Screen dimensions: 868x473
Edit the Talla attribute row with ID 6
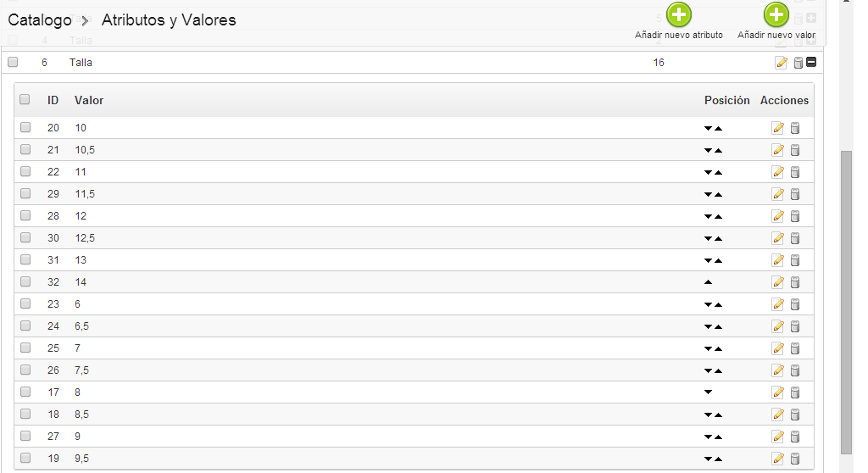[x=781, y=63]
